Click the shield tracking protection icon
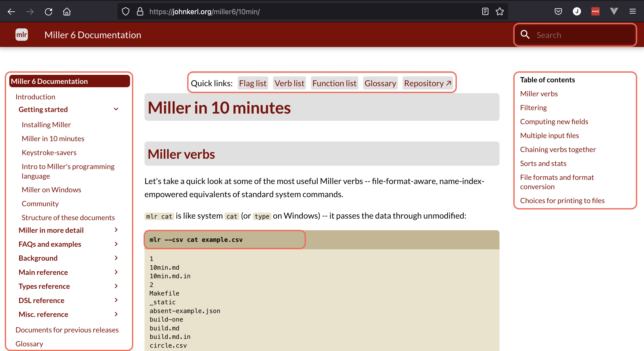644x351 pixels. (x=126, y=12)
